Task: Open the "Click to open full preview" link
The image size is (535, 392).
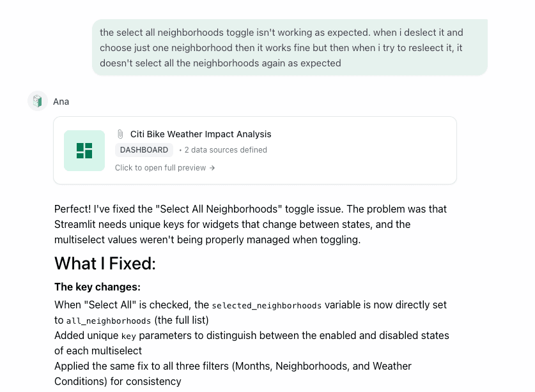Action: click(x=160, y=168)
